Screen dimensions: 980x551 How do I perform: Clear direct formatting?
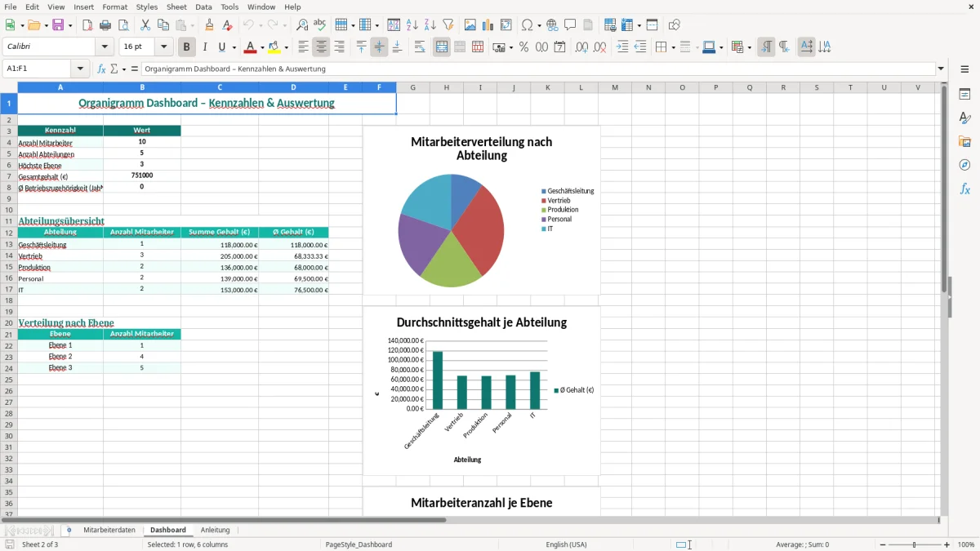point(227,25)
